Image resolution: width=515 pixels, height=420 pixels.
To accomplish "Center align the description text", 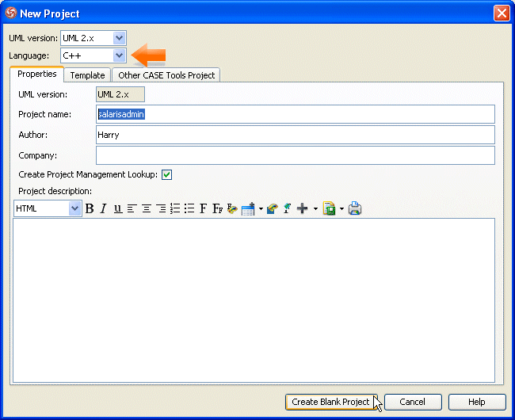I will coord(146,208).
